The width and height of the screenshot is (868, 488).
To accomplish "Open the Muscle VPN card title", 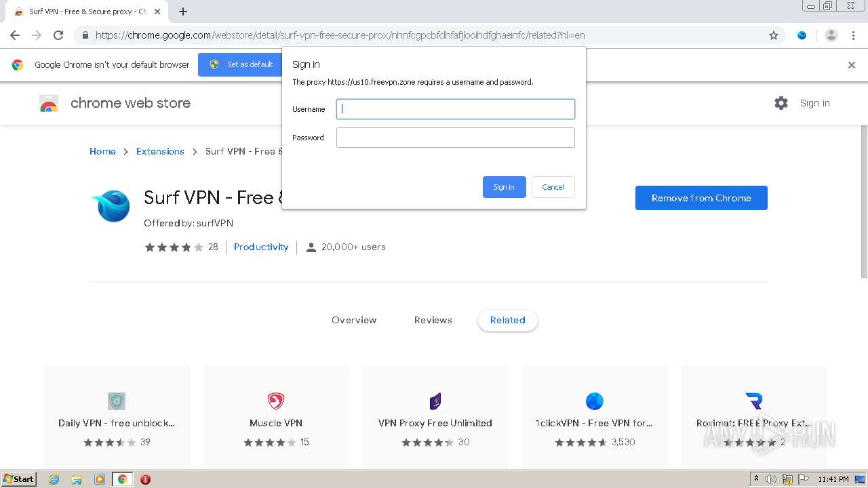I will 276,423.
